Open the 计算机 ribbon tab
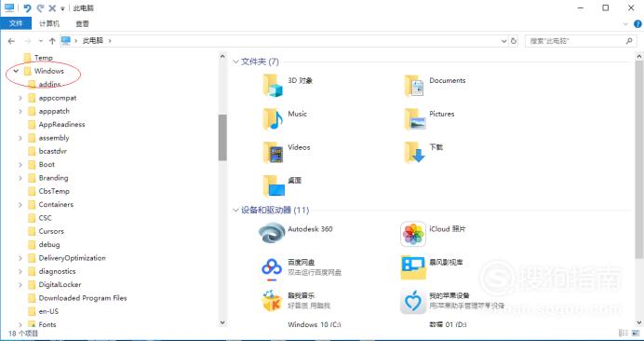 49,23
